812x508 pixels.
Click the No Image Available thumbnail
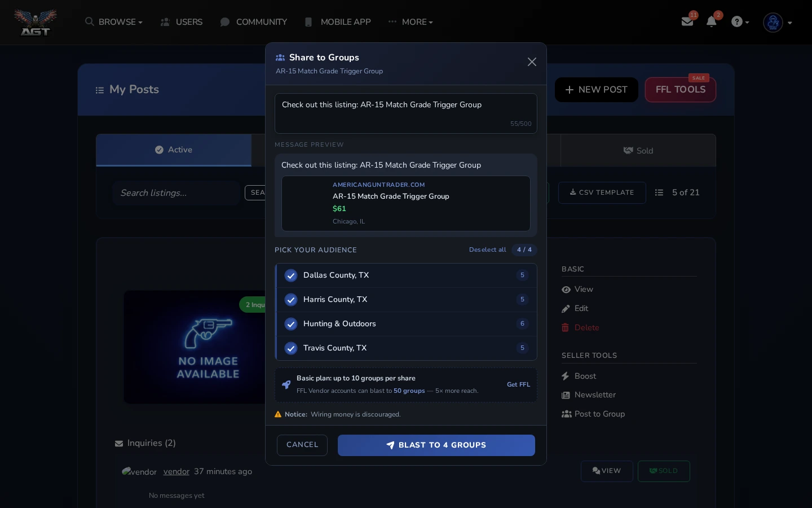pyautogui.click(x=196, y=347)
